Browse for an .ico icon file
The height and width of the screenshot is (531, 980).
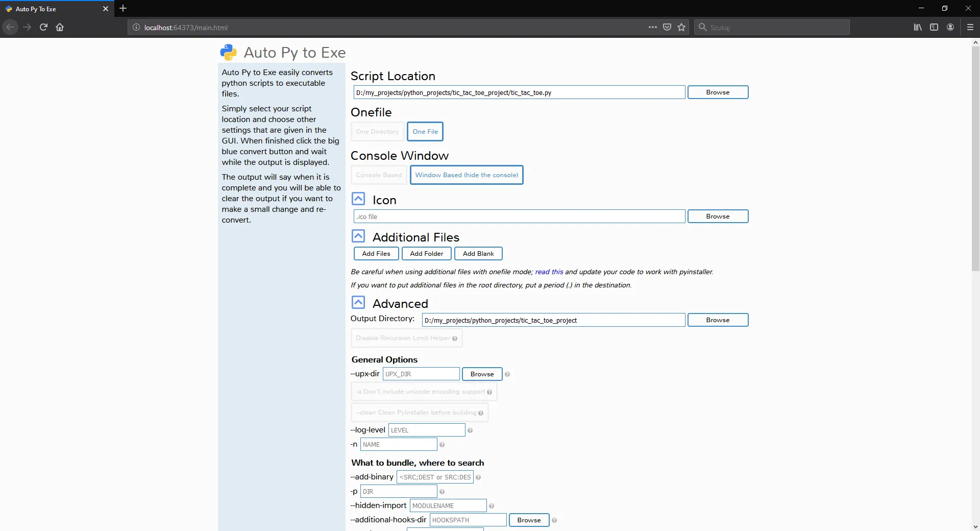pos(718,216)
